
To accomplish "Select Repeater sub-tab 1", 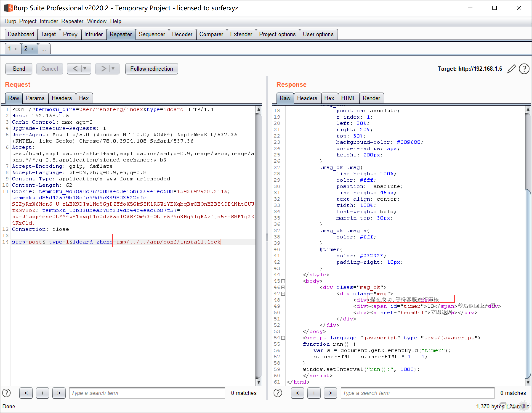I will (10, 49).
